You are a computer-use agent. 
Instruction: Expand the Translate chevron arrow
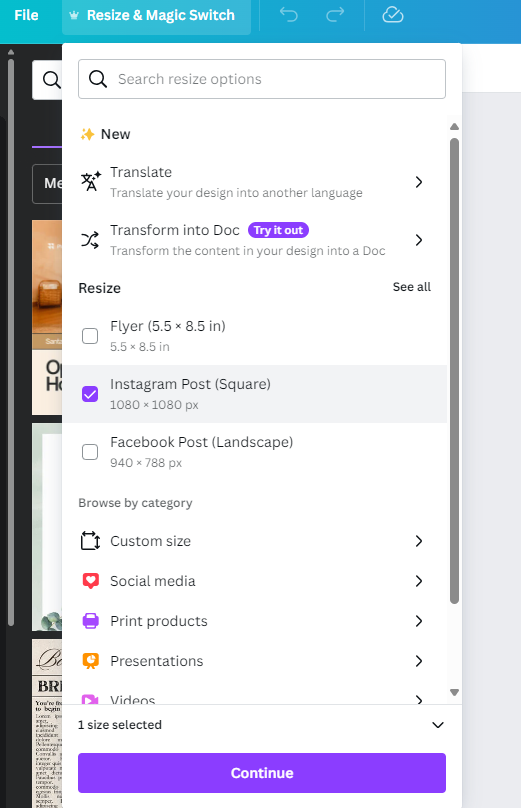(x=419, y=182)
